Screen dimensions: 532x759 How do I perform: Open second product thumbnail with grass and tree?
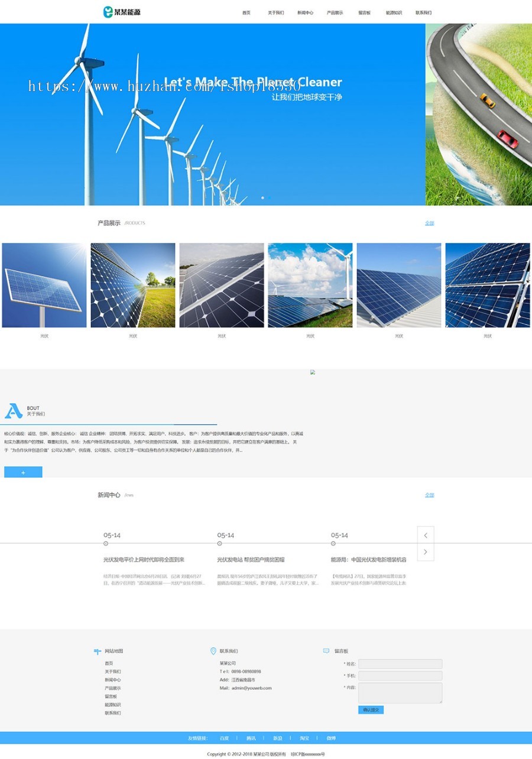[133, 285]
